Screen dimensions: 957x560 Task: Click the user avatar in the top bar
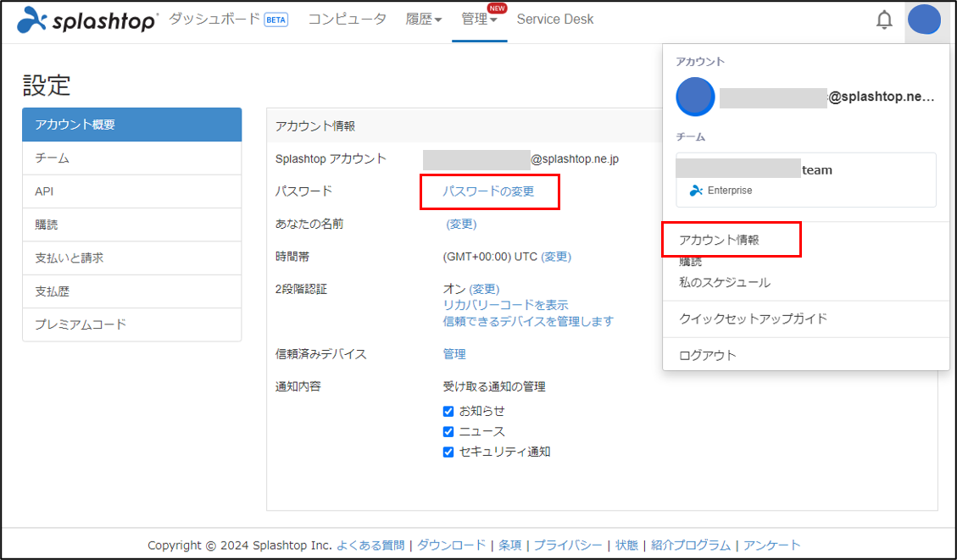point(924,19)
